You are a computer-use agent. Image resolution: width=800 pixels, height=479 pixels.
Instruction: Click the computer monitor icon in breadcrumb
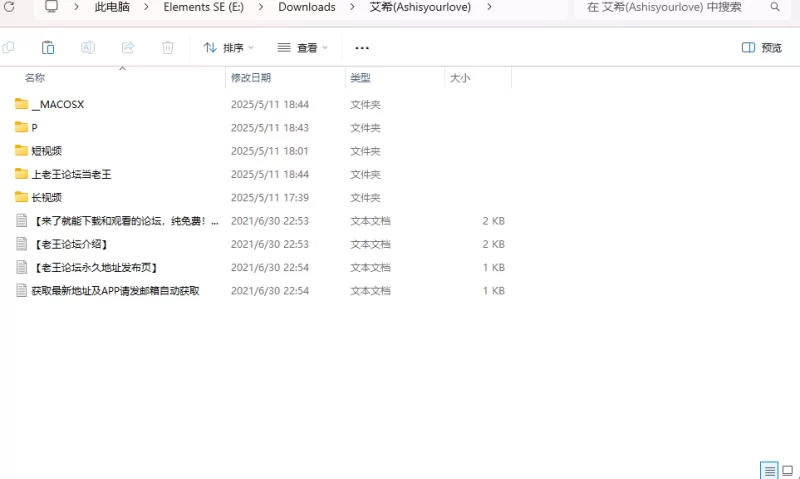coord(51,7)
